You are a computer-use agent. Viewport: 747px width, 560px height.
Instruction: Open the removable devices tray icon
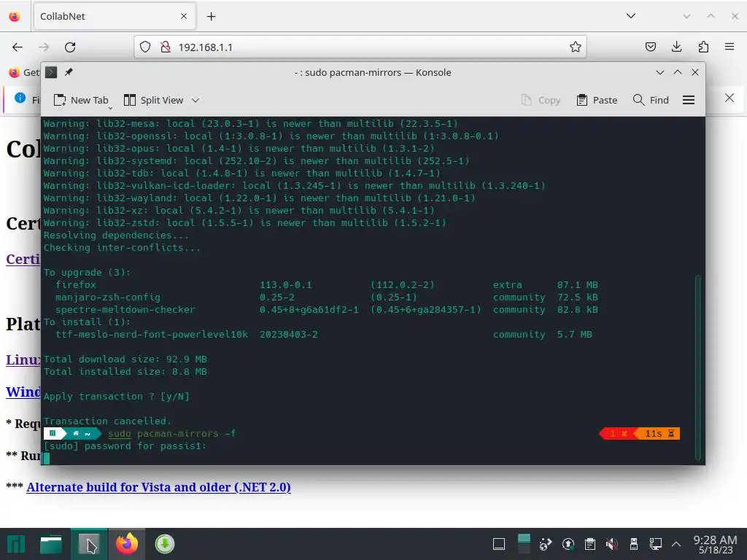pyautogui.click(x=634, y=544)
